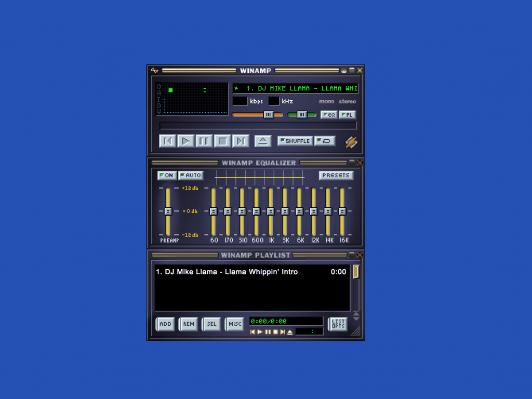Click the playlist scroll up arrow
The height and width of the screenshot is (399, 532).
click(356, 314)
